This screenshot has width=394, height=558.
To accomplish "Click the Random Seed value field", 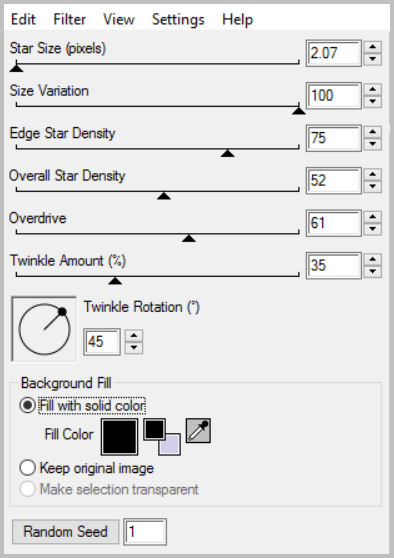I will (x=145, y=532).
